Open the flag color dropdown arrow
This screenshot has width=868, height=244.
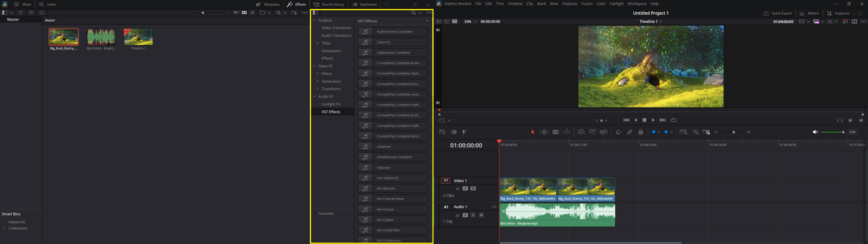click(659, 131)
